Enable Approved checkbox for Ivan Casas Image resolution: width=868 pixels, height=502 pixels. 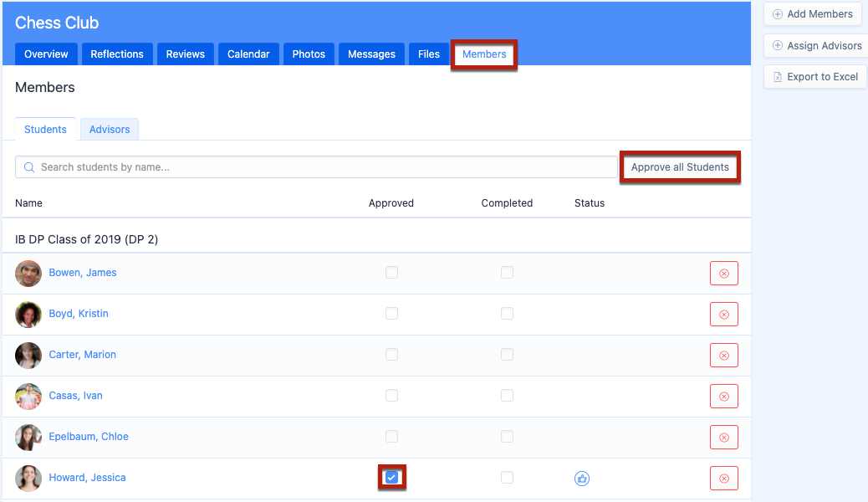391,396
